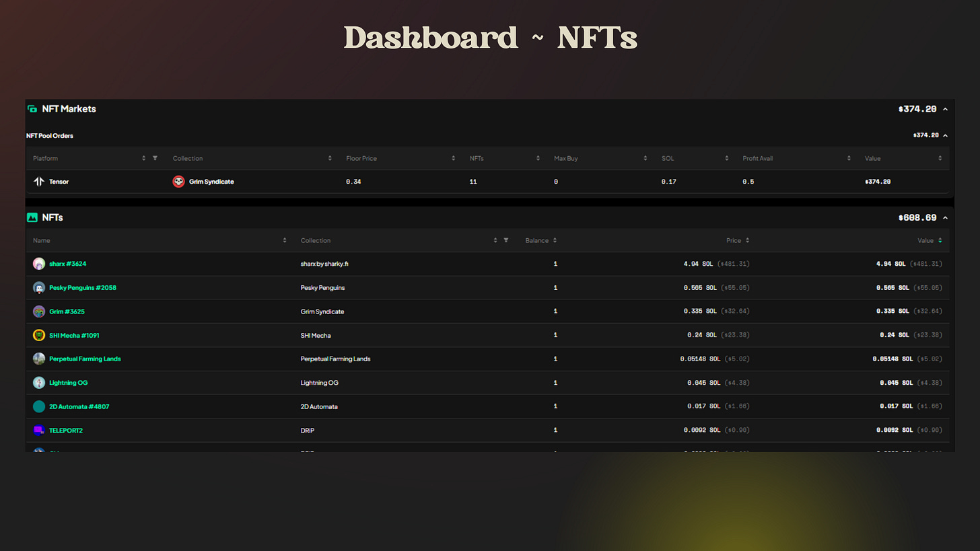Sort pool orders by NFTs count
Image resolution: width=980 pixels, height=551 pixels.
coord(538,158)
